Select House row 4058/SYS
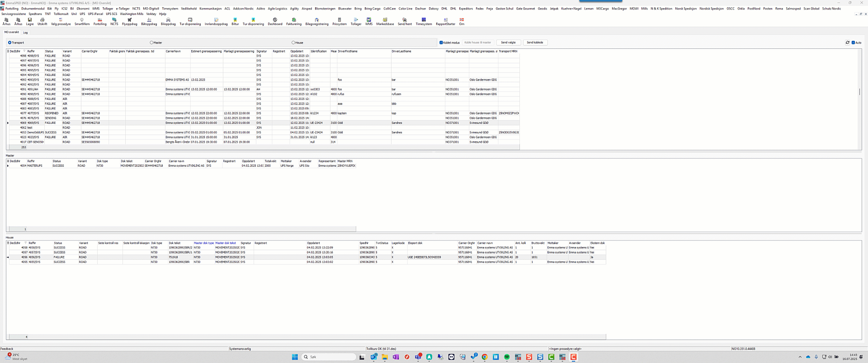 coord(307,247)
